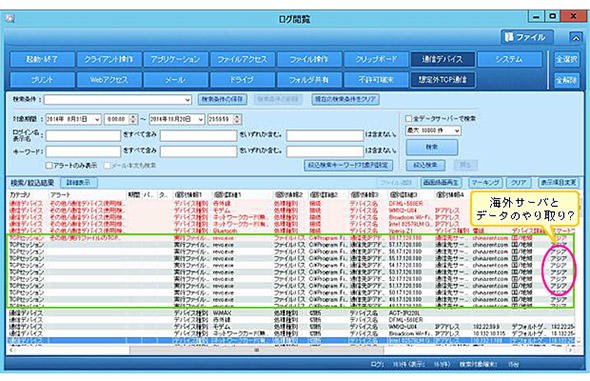Click 絞込検索キーワード対象列設定 button
Screen dimensions: 590x381
pyautogui.click(x=348, y=165)
